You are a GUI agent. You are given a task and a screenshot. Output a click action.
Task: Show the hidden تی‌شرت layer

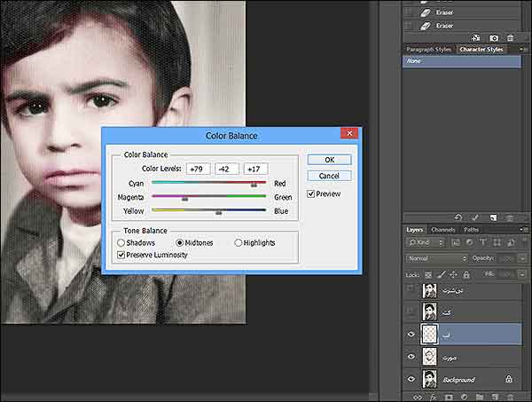click(411, 289)
